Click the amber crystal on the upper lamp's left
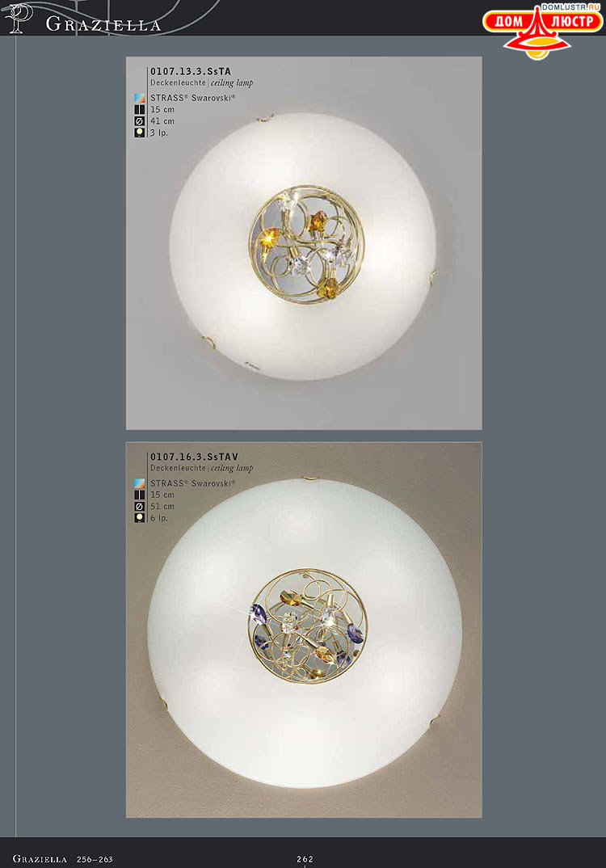The image size is (606, 868). tap(265, 238)
